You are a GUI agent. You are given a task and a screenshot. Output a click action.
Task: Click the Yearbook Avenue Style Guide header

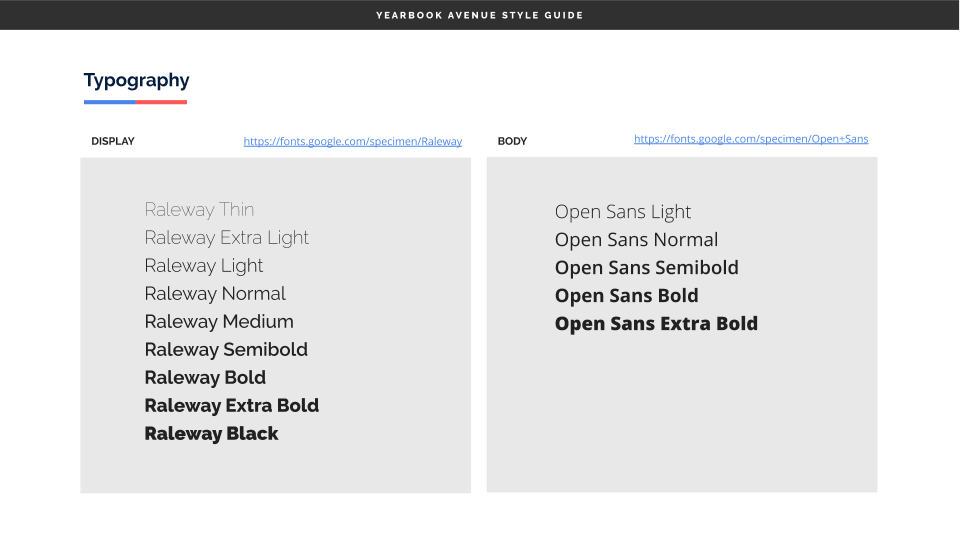click(x=480, y=15)
